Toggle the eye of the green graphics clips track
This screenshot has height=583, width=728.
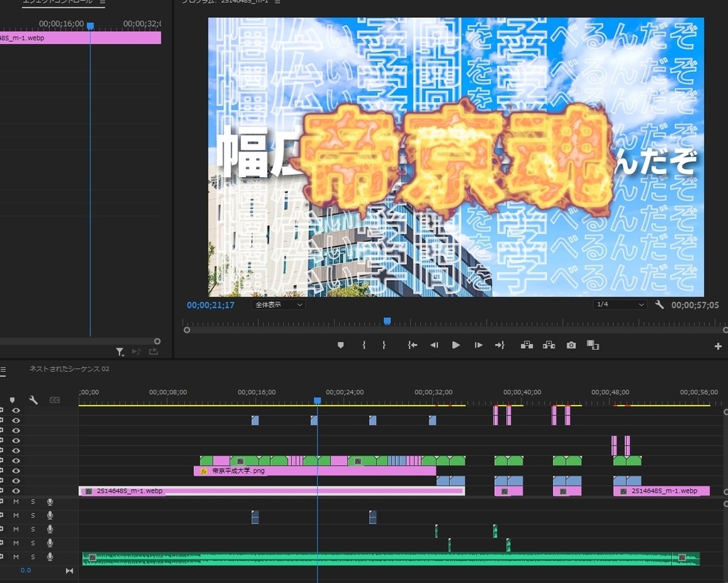tap(16, 461)
